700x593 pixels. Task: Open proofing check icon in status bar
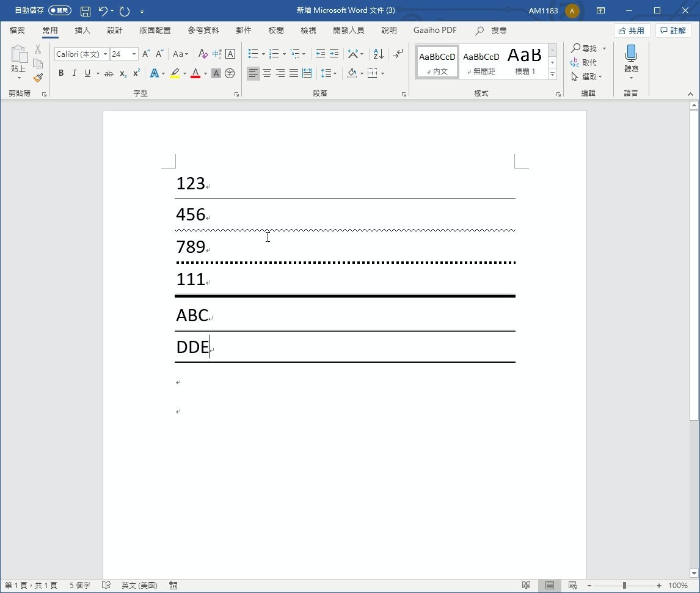point(106,586)
